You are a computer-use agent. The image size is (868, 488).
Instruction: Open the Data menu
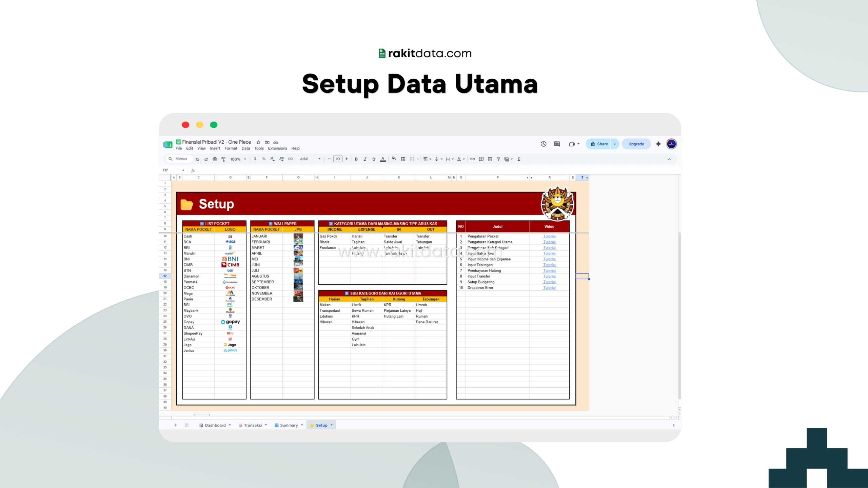click(246, 148)
